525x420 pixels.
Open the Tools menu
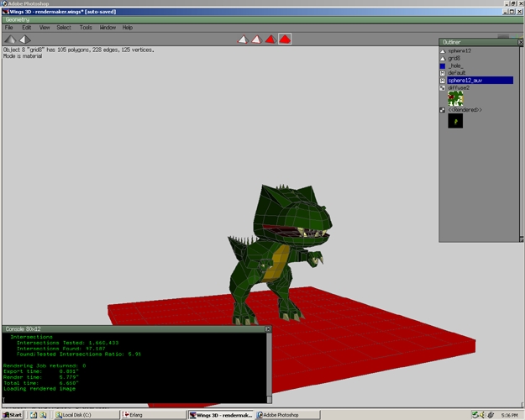tap(86, 28)
